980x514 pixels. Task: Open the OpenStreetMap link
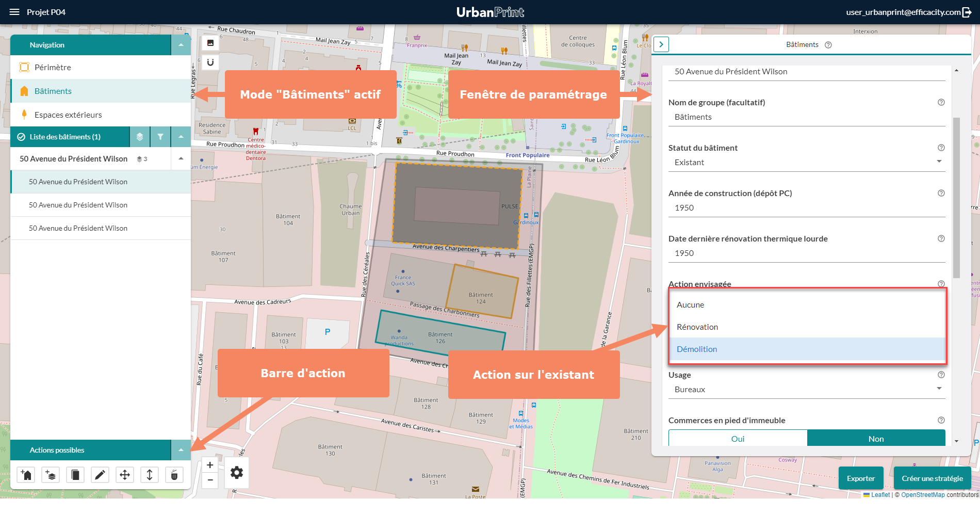923,494
